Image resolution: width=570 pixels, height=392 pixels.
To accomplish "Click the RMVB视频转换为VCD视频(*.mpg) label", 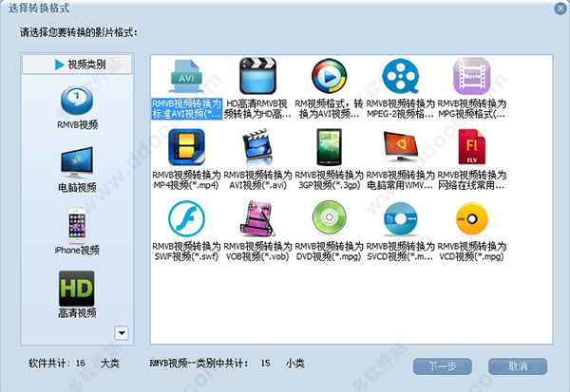I will 472,252.
